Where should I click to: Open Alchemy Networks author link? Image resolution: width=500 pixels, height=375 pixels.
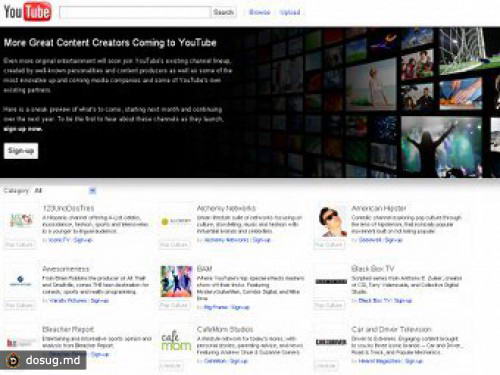[x=226, y=240]
